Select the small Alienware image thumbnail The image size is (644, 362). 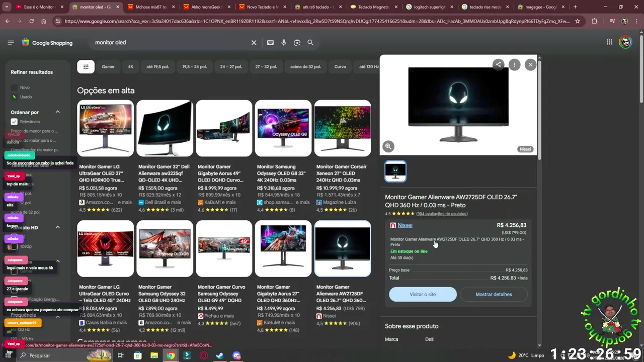tap(395, 171)
